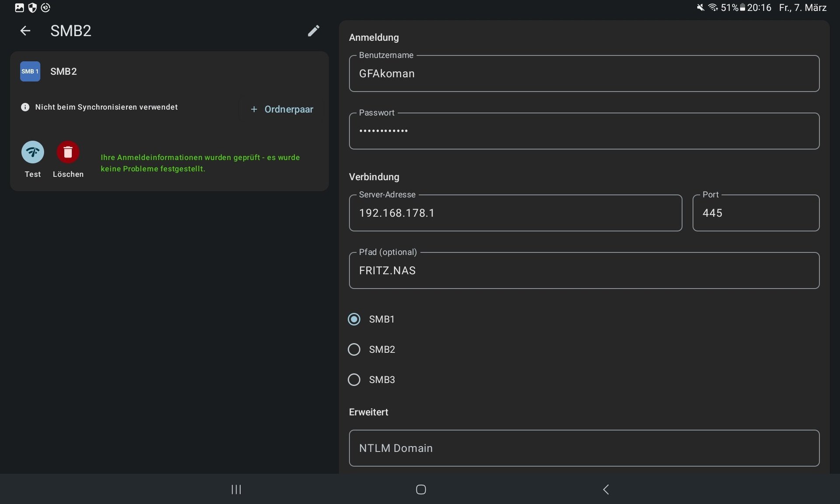
Task: Select the SMB1 radio button
Action: pyautogui.click(x=354, y=319)
